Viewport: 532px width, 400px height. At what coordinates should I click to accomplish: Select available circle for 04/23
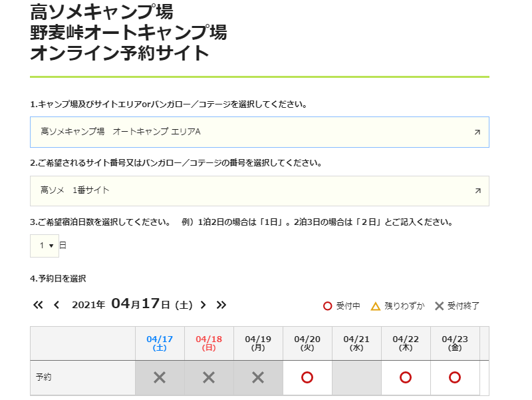pyautogui.click(x=455, y=377)
